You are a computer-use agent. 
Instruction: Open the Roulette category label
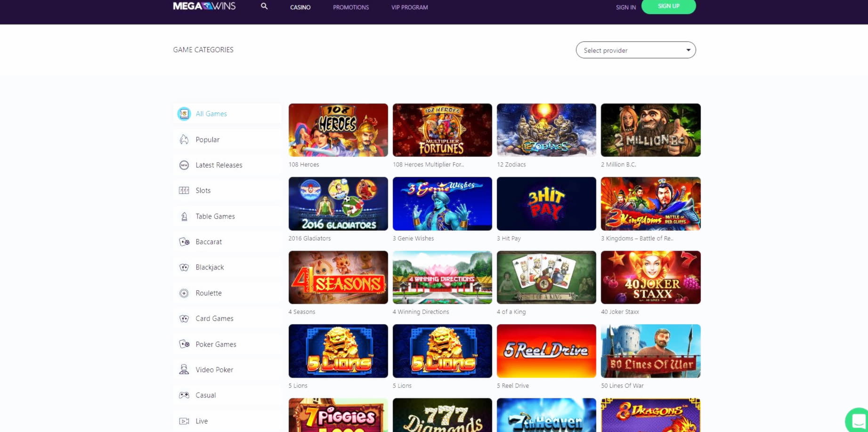click(209, 293)
